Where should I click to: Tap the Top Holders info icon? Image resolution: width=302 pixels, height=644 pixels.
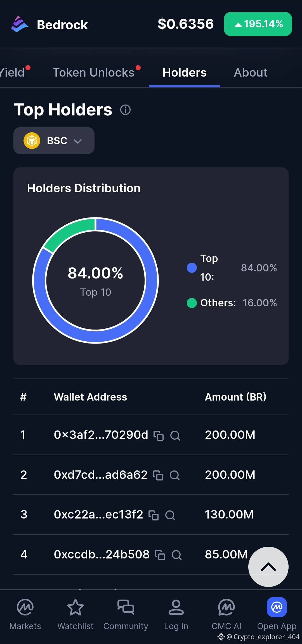click(125, 110)
